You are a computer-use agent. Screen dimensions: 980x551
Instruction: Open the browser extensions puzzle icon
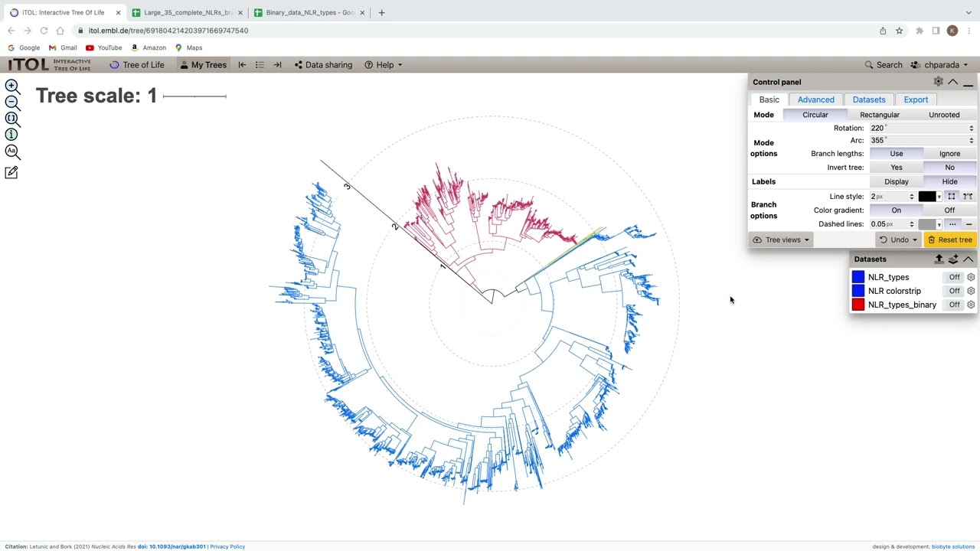[920, 31]
